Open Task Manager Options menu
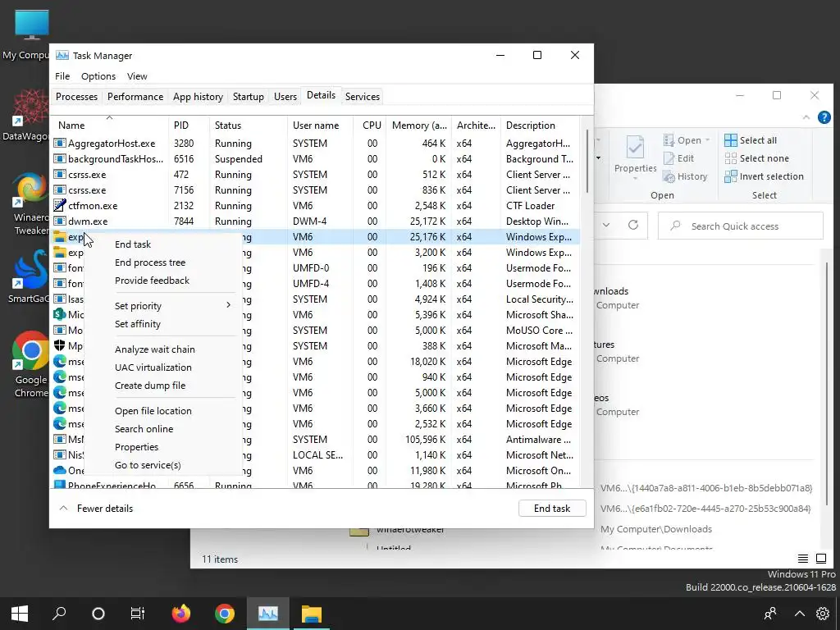This screenshot has width=840, height=630. click(98, 76)
